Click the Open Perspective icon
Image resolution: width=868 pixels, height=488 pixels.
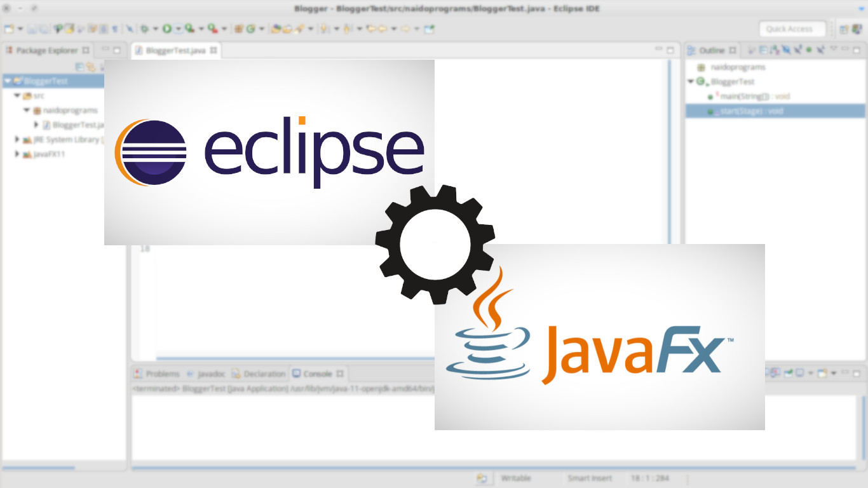coord(844,29)
